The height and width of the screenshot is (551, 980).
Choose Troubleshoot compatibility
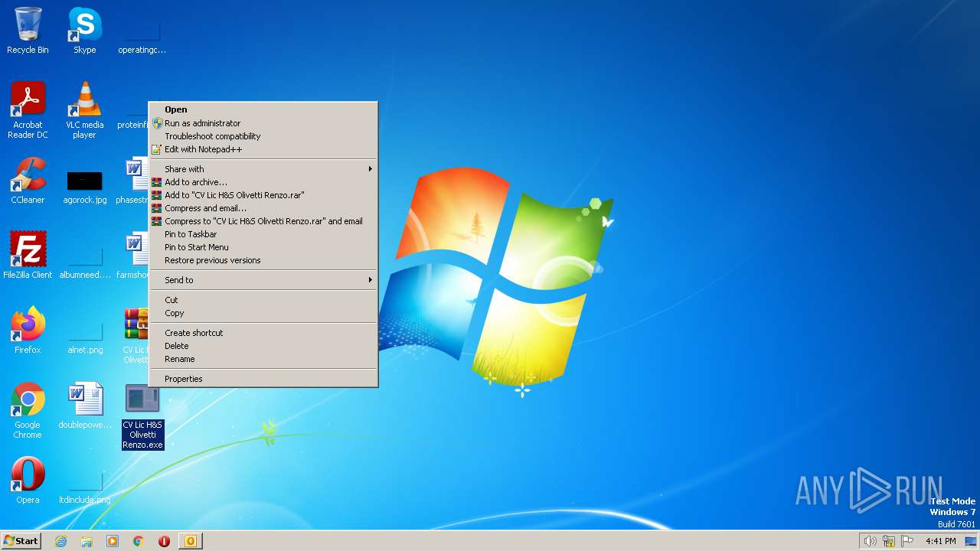point(263,136)
